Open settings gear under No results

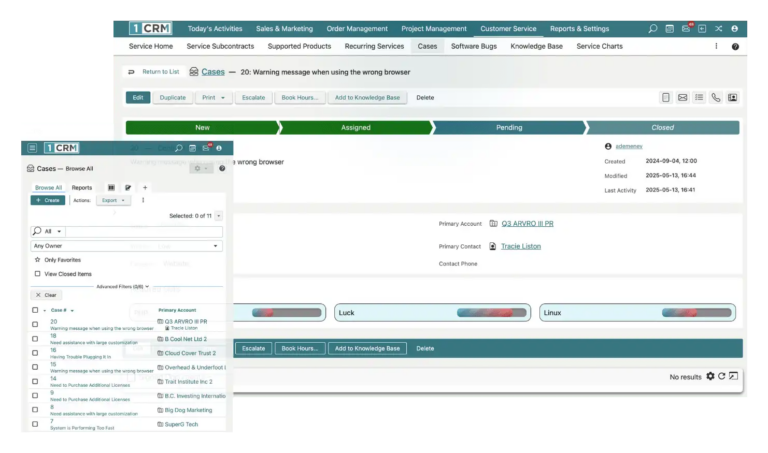[710, 376]
